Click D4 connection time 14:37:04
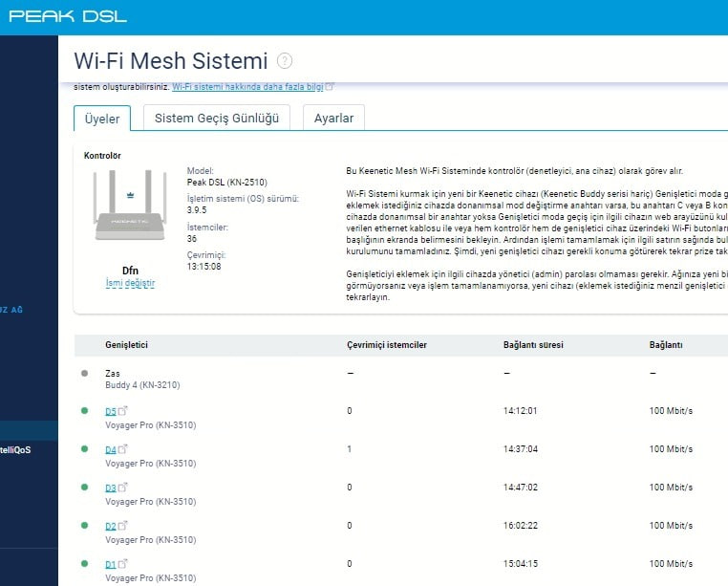This screenshot has height=586, width=728. 520,449
